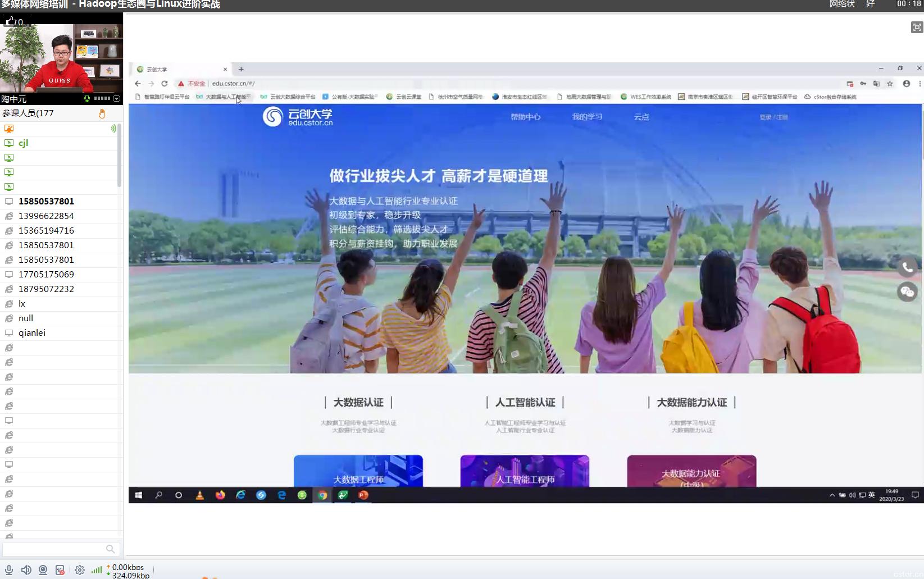Mute the microphone in the bottom toolbar

coord(9,569)
